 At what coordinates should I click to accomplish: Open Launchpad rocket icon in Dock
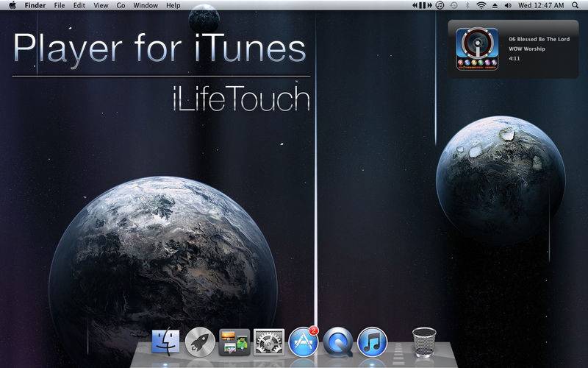[x=200, y=342]
